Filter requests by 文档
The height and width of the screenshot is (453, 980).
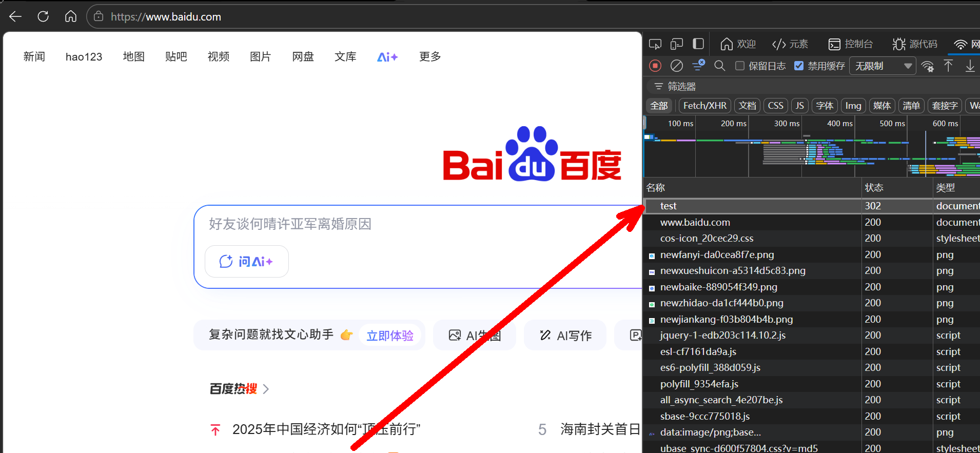pos(748,106)
